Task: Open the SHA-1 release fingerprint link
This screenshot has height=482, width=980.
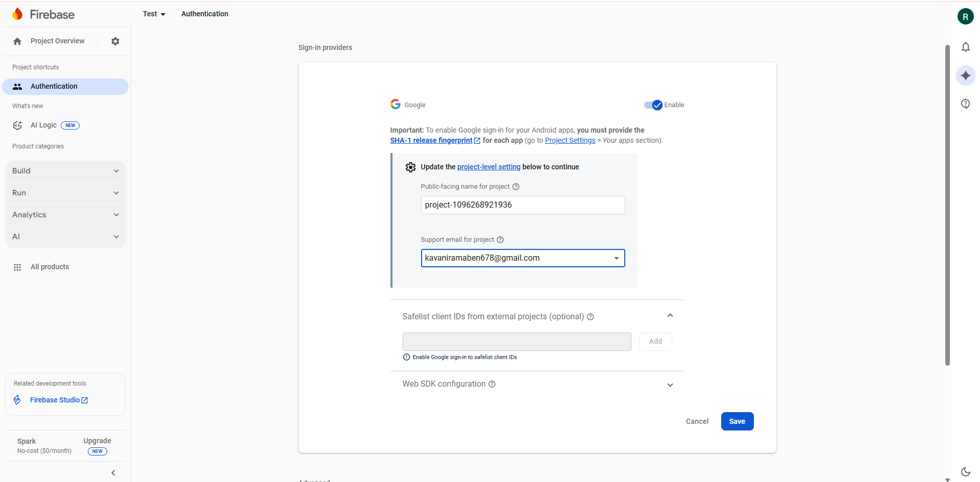Action: [431, 141]
